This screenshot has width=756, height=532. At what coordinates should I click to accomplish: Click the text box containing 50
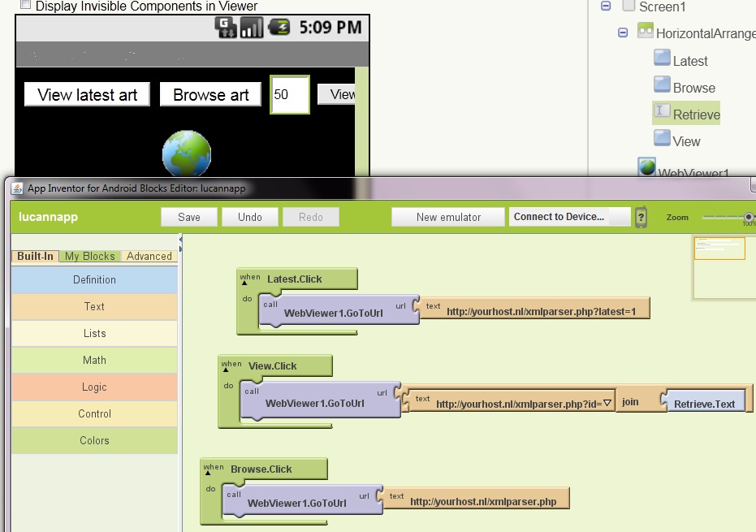tap(289, 95)
